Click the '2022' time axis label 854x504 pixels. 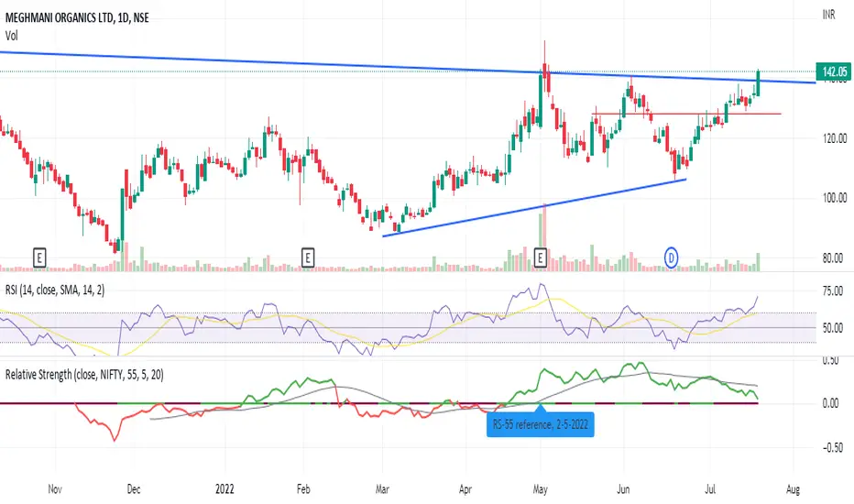coord(224,488)
